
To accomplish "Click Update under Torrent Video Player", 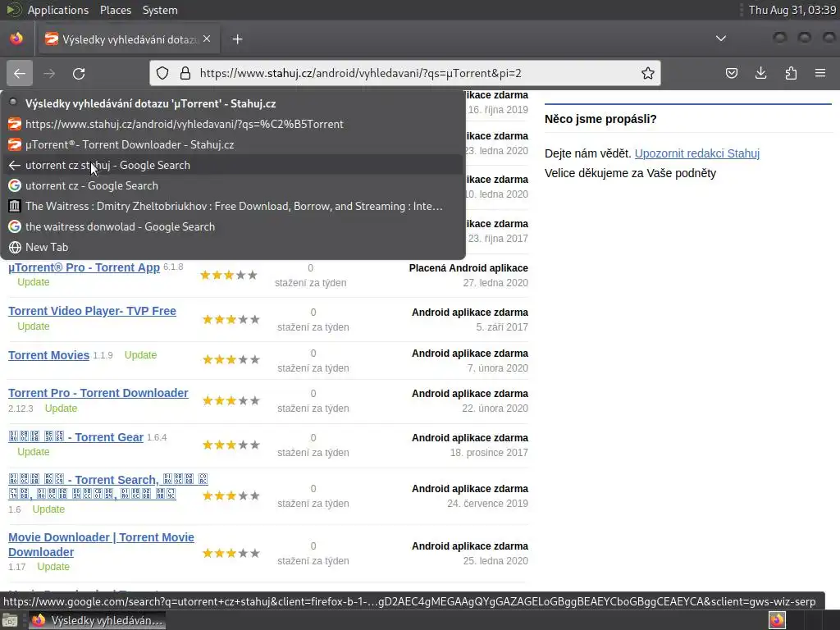I will tap(33, 326).
